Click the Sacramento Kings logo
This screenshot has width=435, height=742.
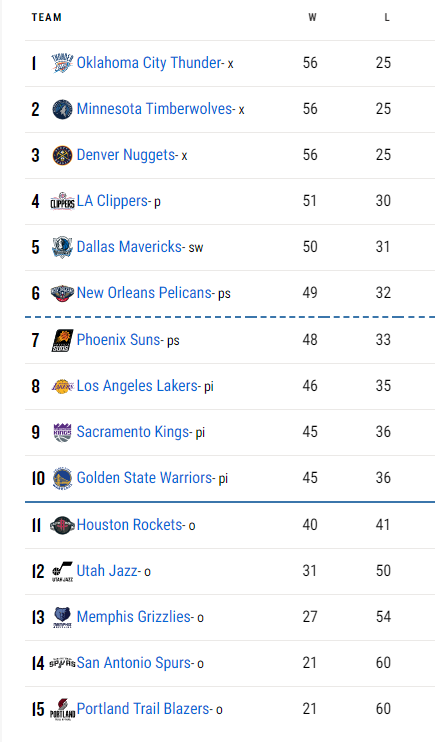(x=62, y=432)
